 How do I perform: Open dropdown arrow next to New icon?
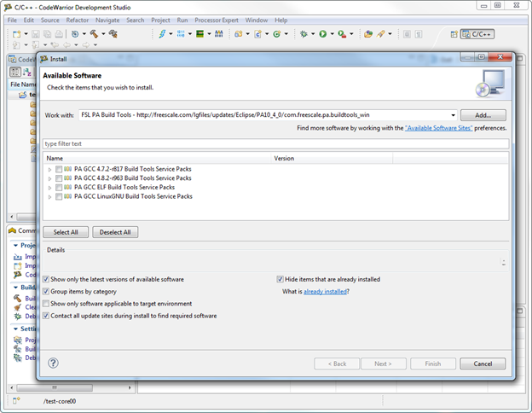click(26, 34)
